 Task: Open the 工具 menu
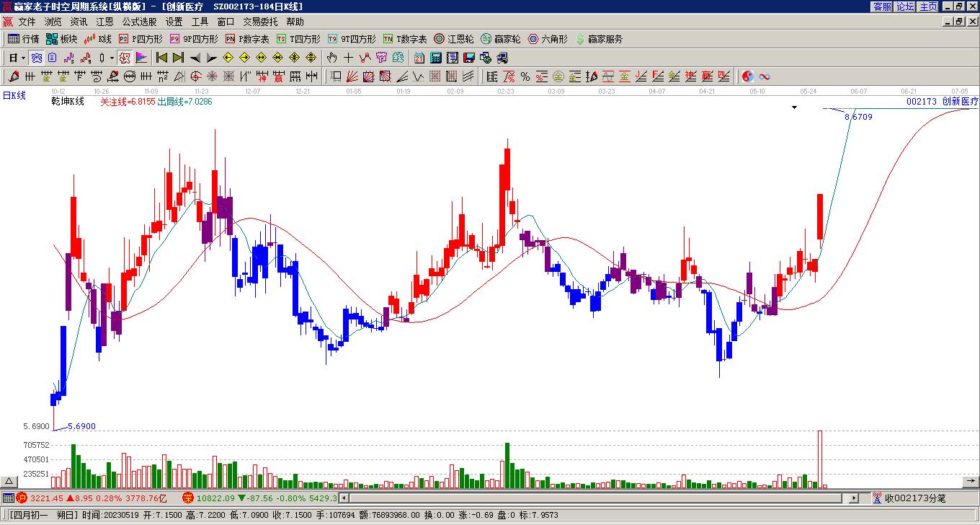point(200,22)
